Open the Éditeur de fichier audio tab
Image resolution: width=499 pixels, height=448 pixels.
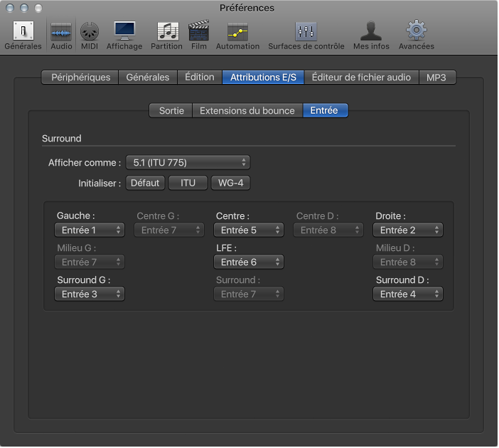click(361, 78)
